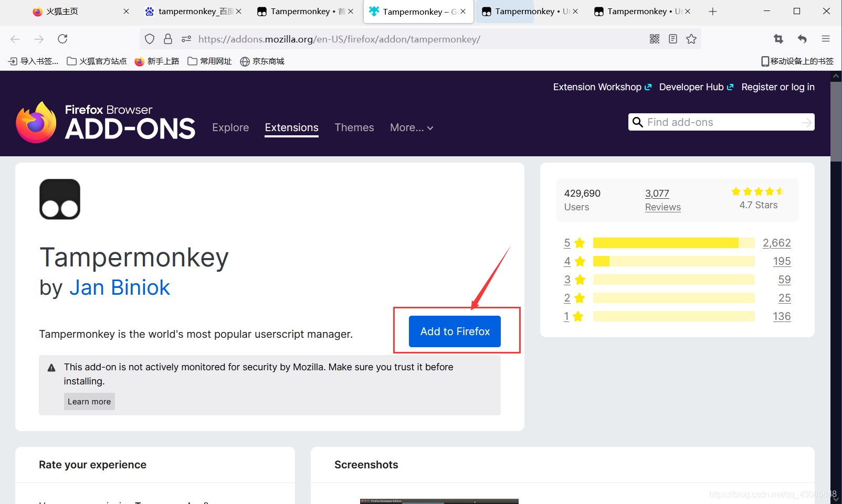Click the 4.7 Stars rating
The height and width of the screenshot is (504, 842).
[758, 199]
